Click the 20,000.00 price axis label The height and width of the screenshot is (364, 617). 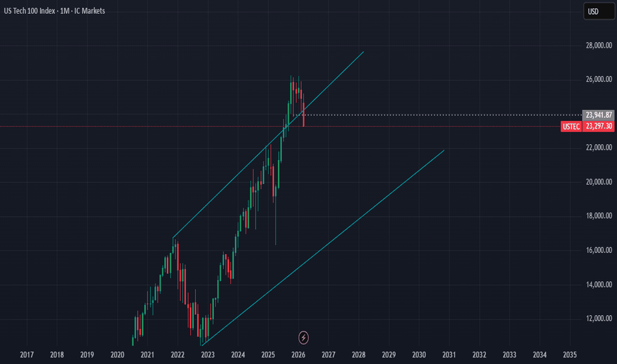click(x=598, y=182)
